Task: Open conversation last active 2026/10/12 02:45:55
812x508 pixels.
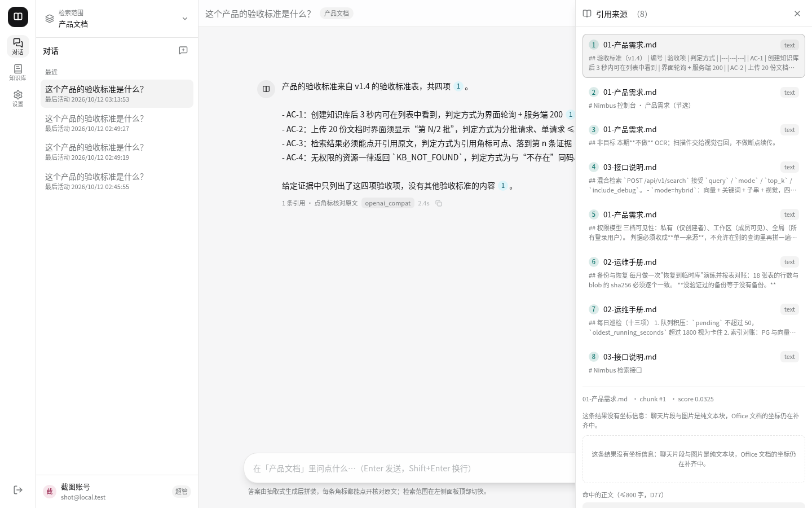Action: 117,181
